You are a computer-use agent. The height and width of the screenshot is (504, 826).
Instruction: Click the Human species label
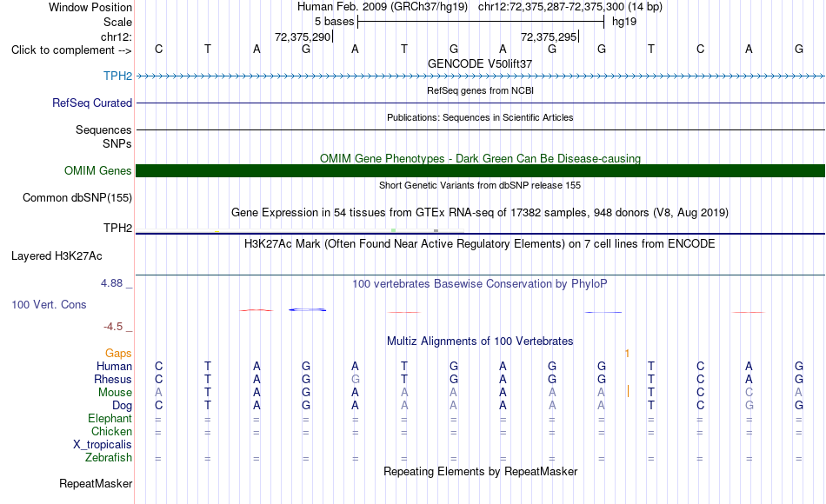click(114, 367)
